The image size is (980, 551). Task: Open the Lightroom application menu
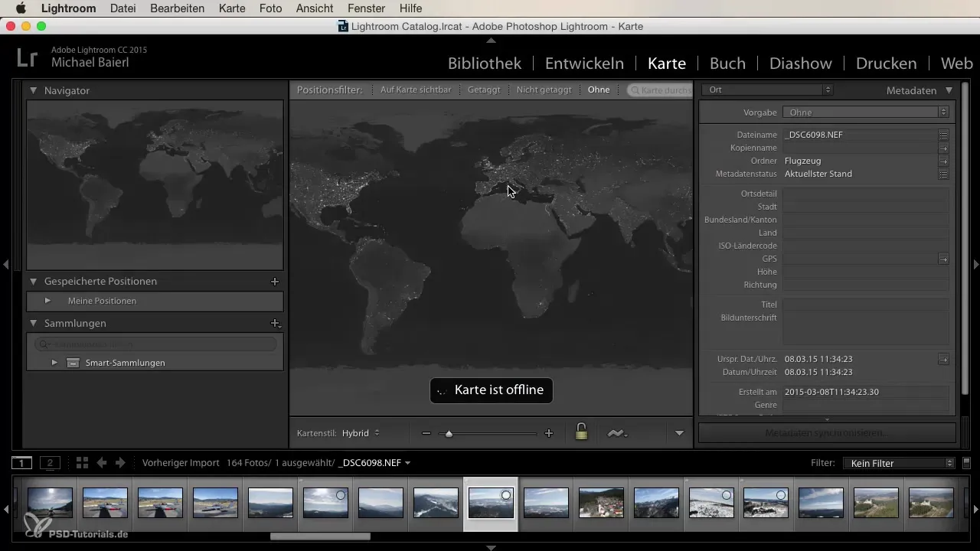(69, 8)
